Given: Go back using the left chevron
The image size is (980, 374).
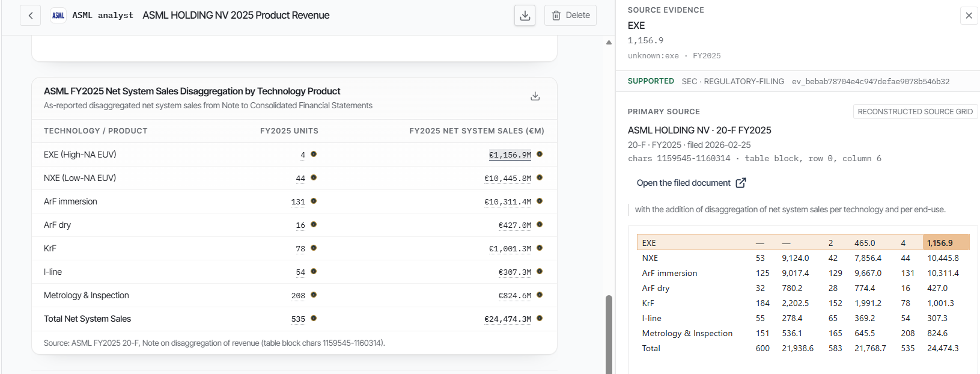Looking at the screenshot, I should (30, 16).
